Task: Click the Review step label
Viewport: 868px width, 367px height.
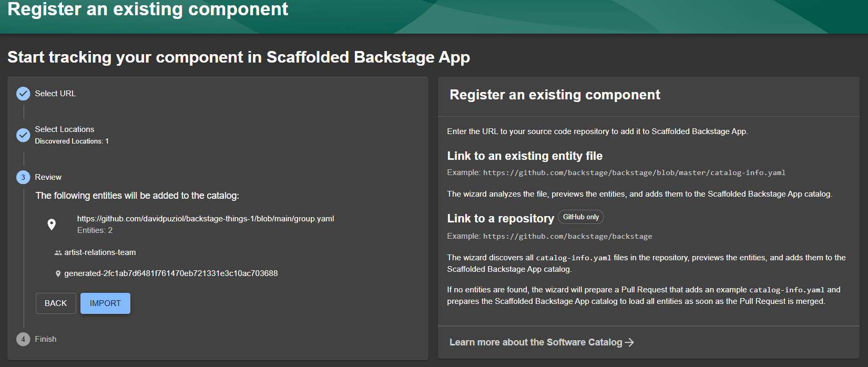Action: point(48,177)
